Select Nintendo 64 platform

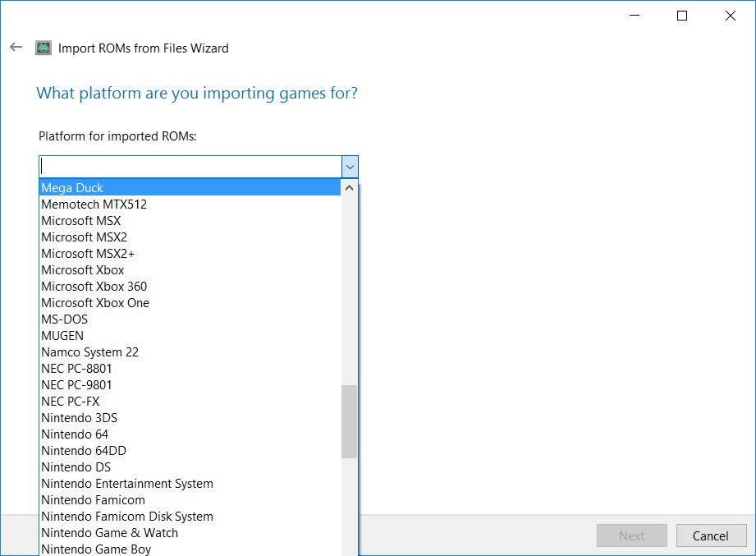click(190, 434)
